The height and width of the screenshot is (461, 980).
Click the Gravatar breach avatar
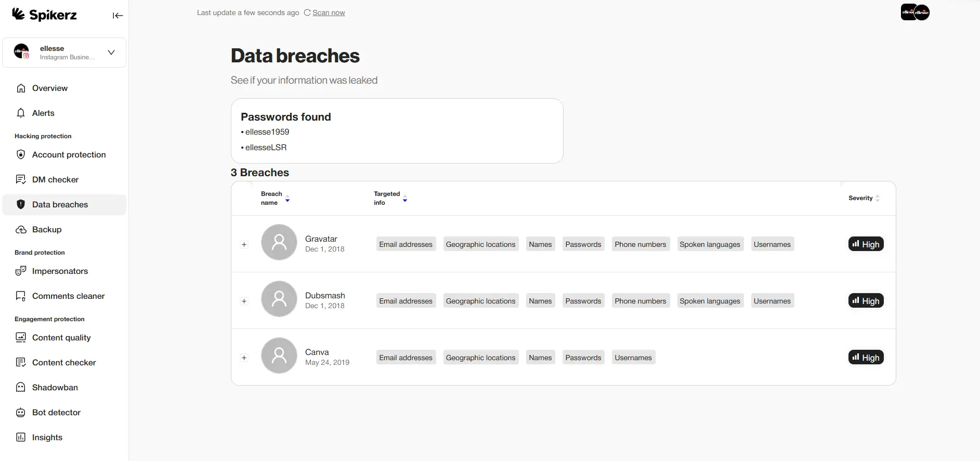point(279,242)
